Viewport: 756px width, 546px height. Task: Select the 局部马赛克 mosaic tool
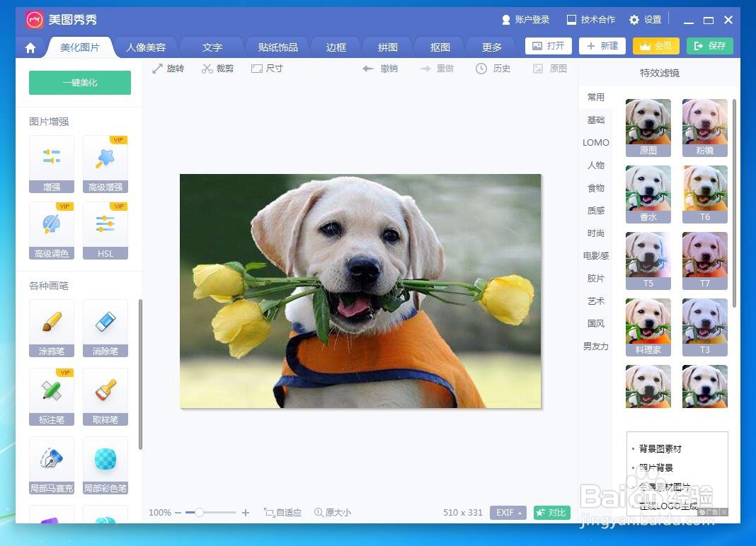coord(52,465)
